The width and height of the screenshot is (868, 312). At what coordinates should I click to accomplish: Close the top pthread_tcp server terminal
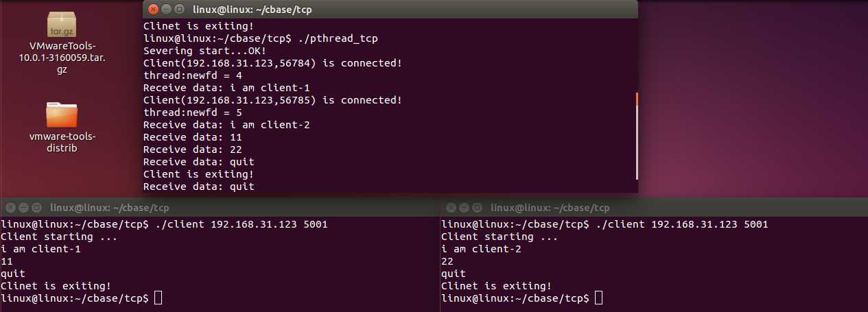154,10
